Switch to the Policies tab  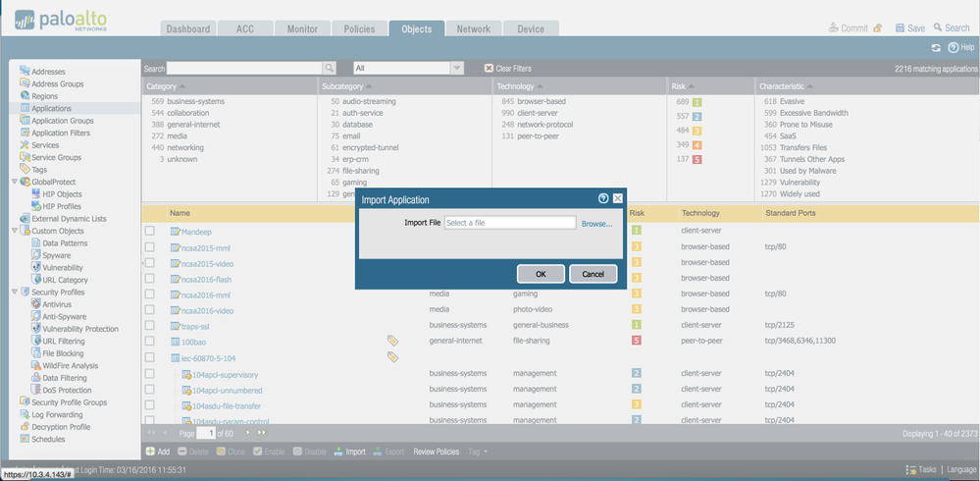[359, 29]
